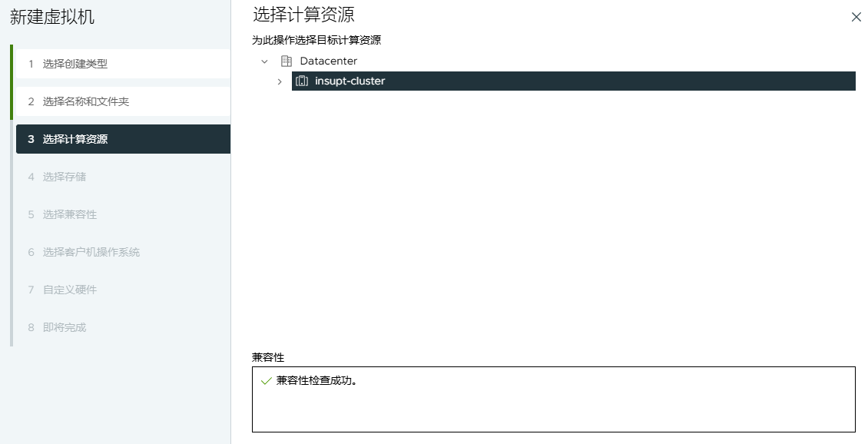The image size is (868, 444).
Task: Go to step 7 自定义硬件
Action: tap(70, 290)
